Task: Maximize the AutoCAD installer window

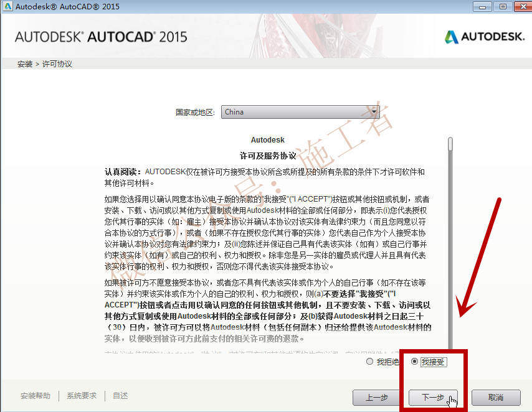Action: point(503,6)
